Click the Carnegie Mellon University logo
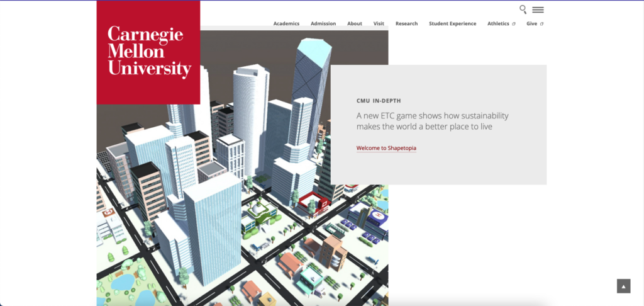 (x=148, y=52)
